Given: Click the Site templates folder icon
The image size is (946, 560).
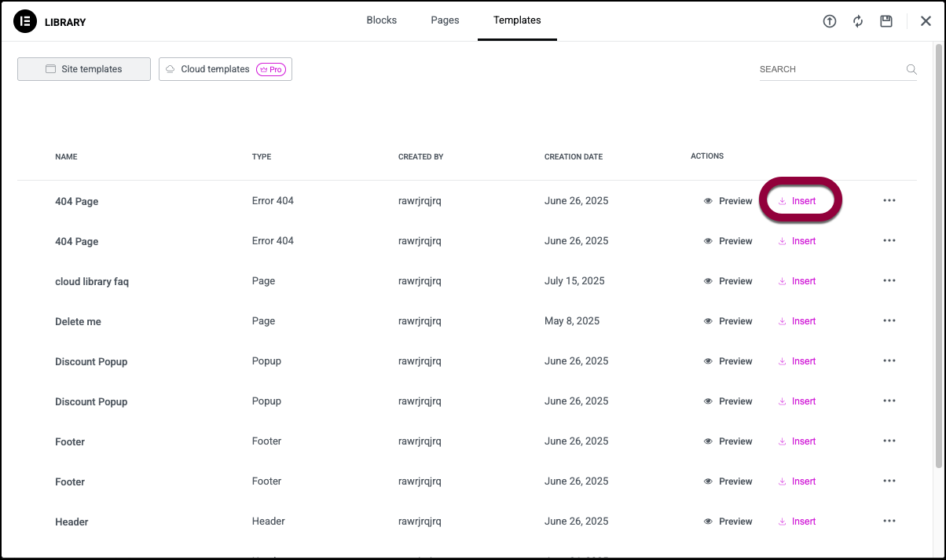Looking at the screenshot, I should pos(50,69).
